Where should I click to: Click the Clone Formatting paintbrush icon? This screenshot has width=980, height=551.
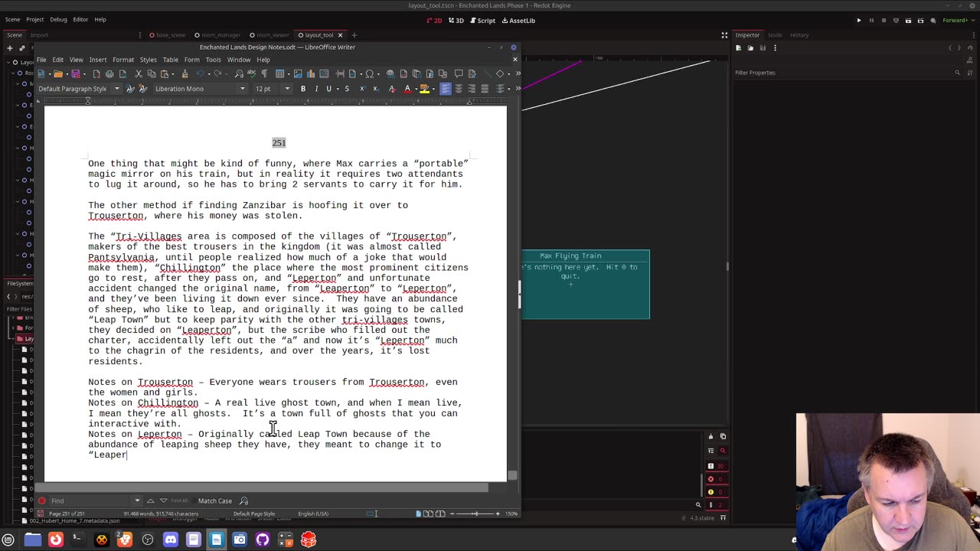click(185, 73)
